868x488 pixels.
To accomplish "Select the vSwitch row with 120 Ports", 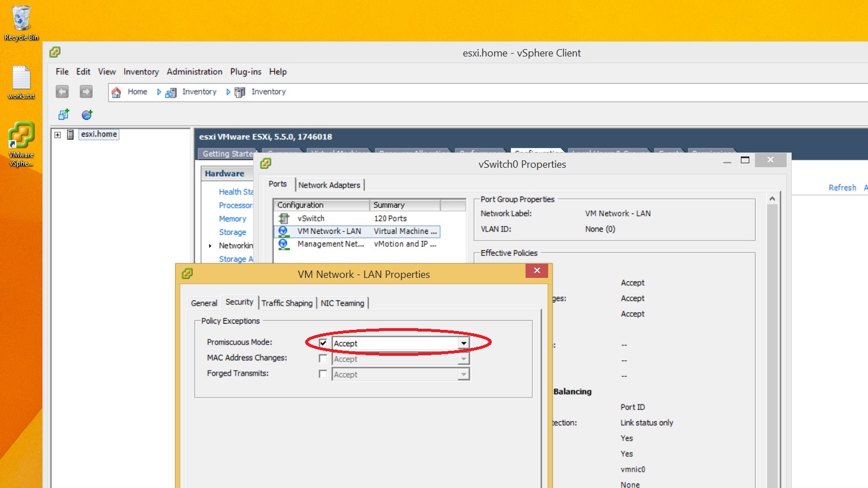I will 357,219.
